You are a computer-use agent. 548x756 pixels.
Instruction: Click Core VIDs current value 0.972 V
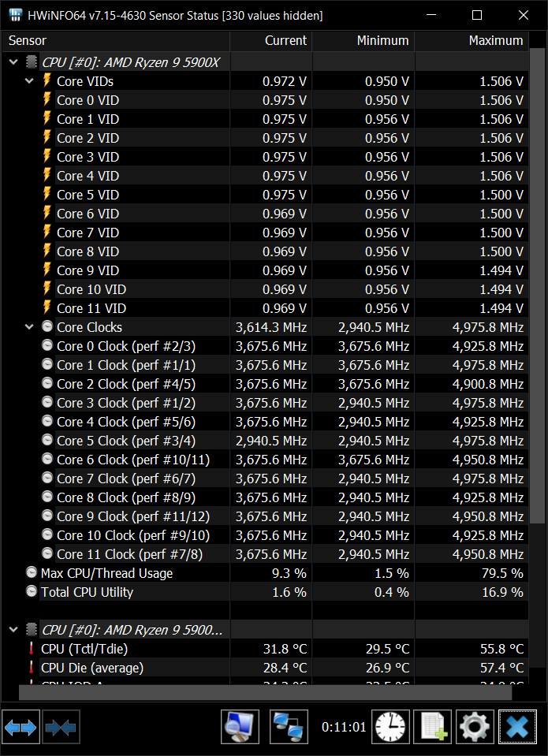(285, 81)
